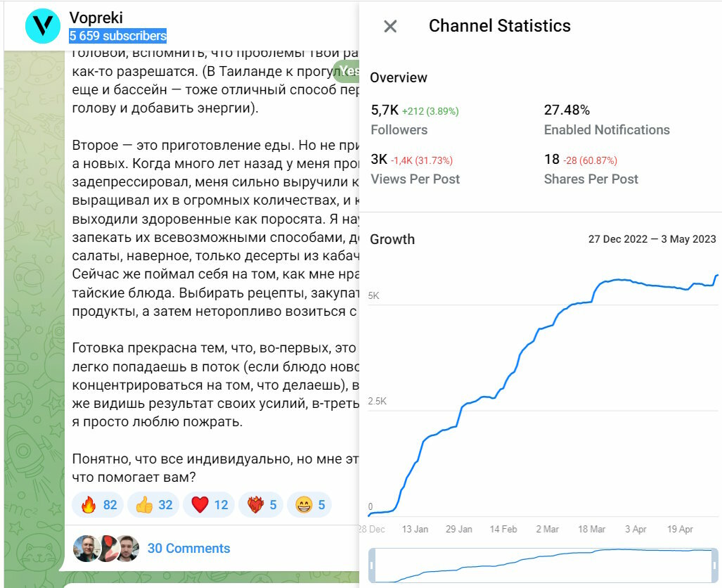Close the Channel Statistics panel

[390, 27]
